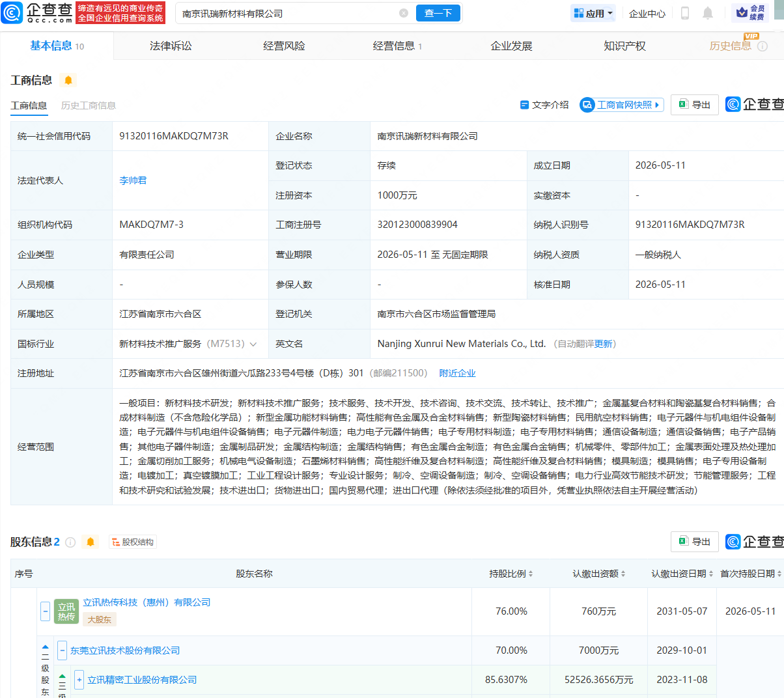Switch to 企业发展 tab
Image resolution: width=784 pixels, height=698 pixels.
tap(511, 46)
